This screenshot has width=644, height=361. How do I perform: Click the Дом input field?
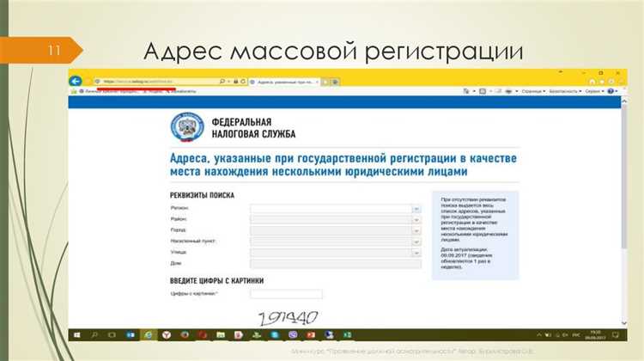tap(336, 264)
